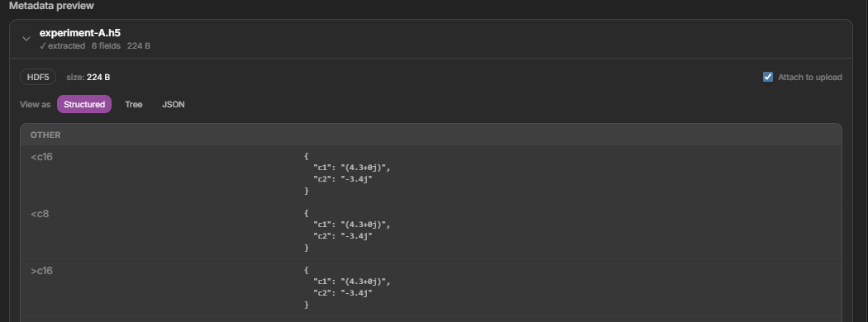Click the Attach to upload label text
Screen dimensions: 868x322
[810, 77]
